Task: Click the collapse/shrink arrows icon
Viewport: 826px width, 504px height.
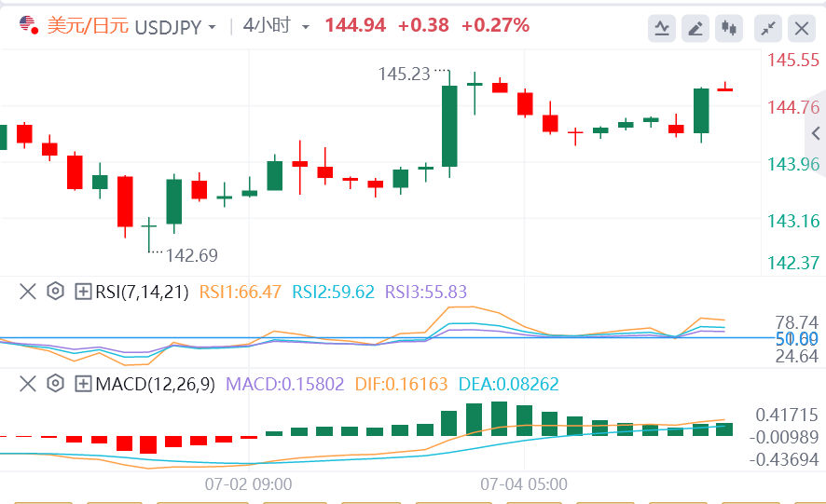Action: [x=768, y=28]
